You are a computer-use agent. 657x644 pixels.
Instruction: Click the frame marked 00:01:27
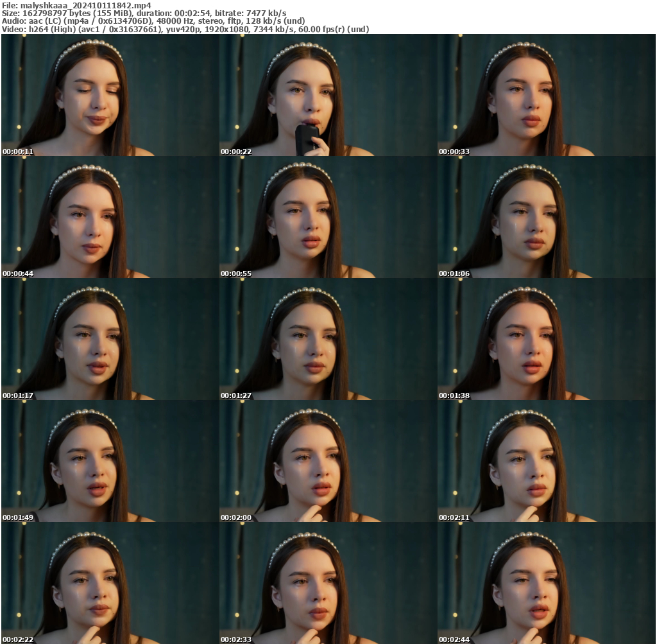tap(328, 339)
